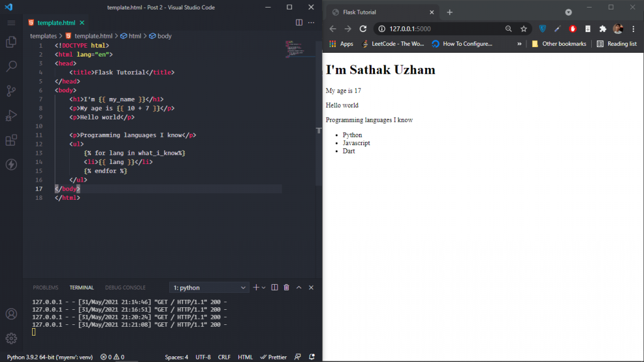Open the Extensions view
This screenshot has height=362, width=644.
[x=11, y=140]
